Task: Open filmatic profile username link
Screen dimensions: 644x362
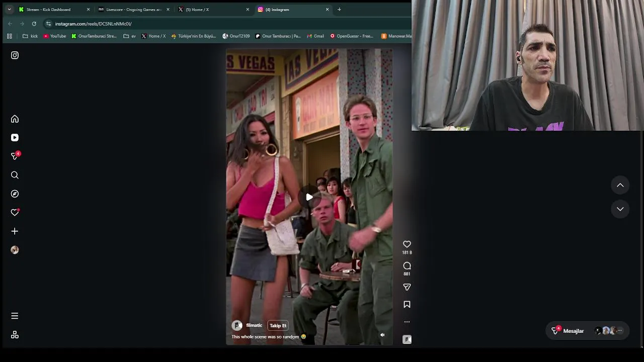Action: (254, 325)
